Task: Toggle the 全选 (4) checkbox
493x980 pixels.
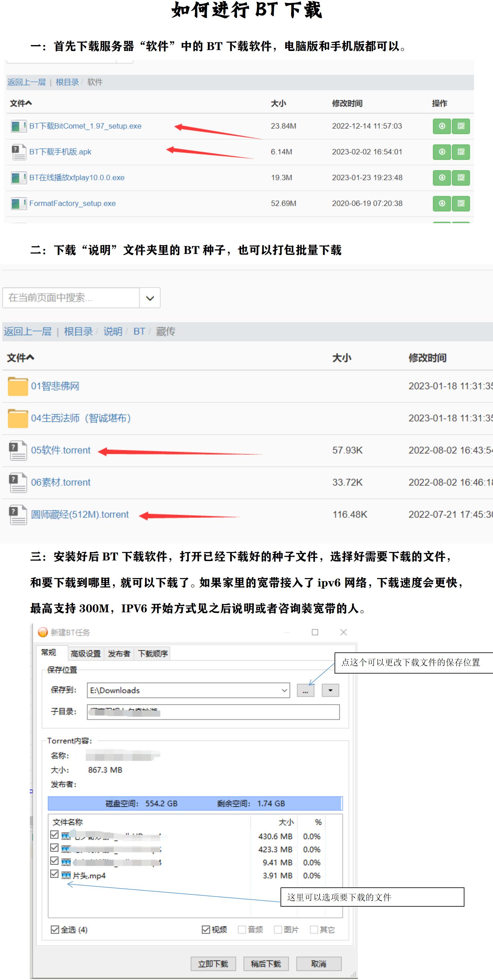Action: (55, 929)
